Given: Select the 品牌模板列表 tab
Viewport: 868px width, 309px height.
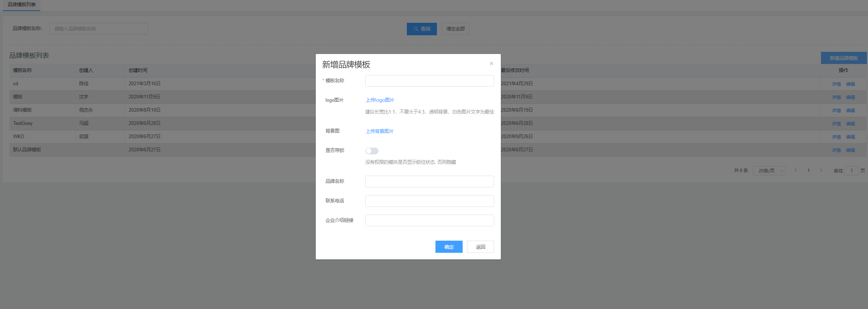Looking at the screenshot, I should coord(22,5).
